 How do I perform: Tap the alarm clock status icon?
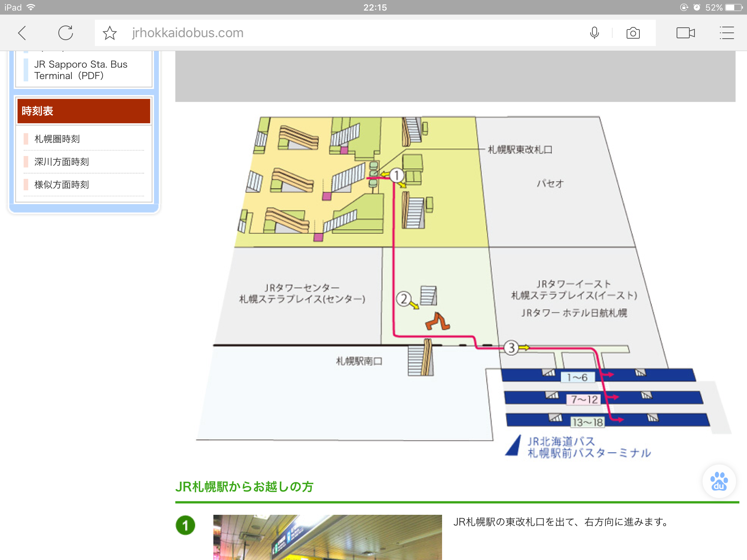(x=697, y=7)
